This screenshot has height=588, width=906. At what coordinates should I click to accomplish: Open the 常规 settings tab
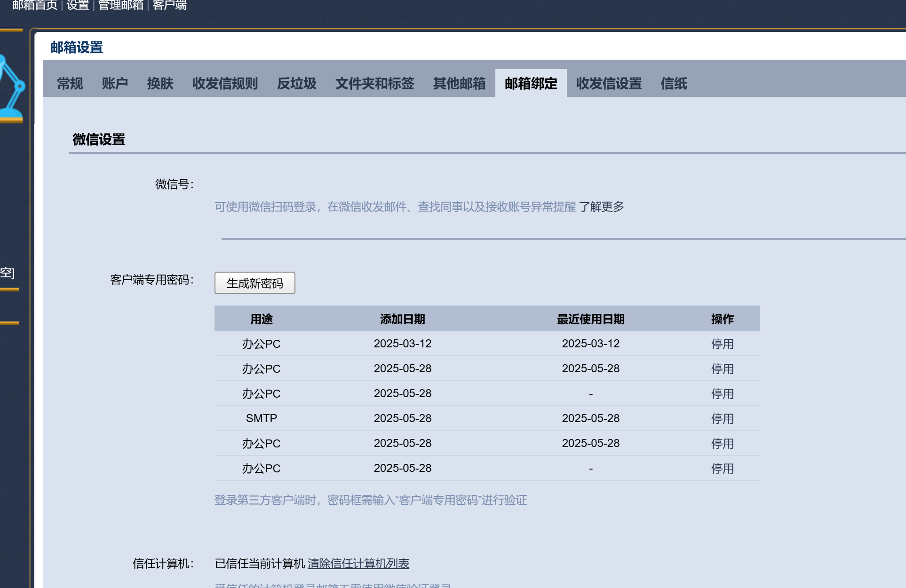70,84
